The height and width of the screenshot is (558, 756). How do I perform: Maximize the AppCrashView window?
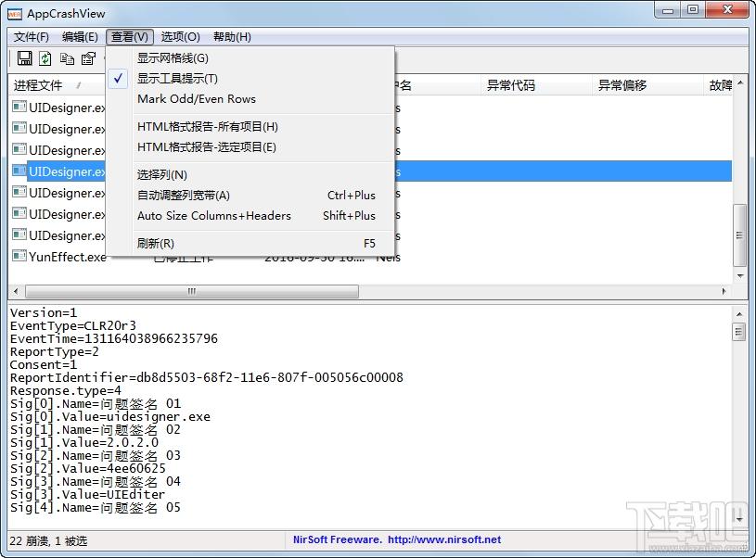click(693, 10)
